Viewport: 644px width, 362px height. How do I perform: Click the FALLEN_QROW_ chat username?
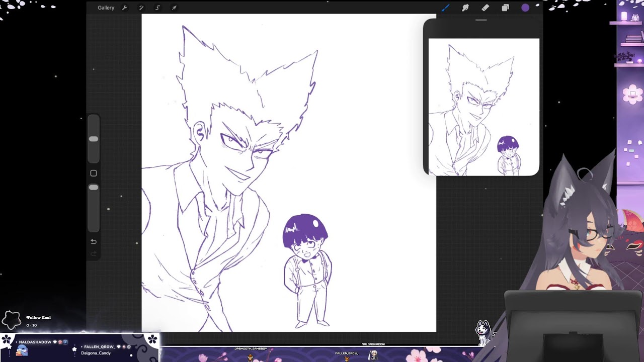99,347
